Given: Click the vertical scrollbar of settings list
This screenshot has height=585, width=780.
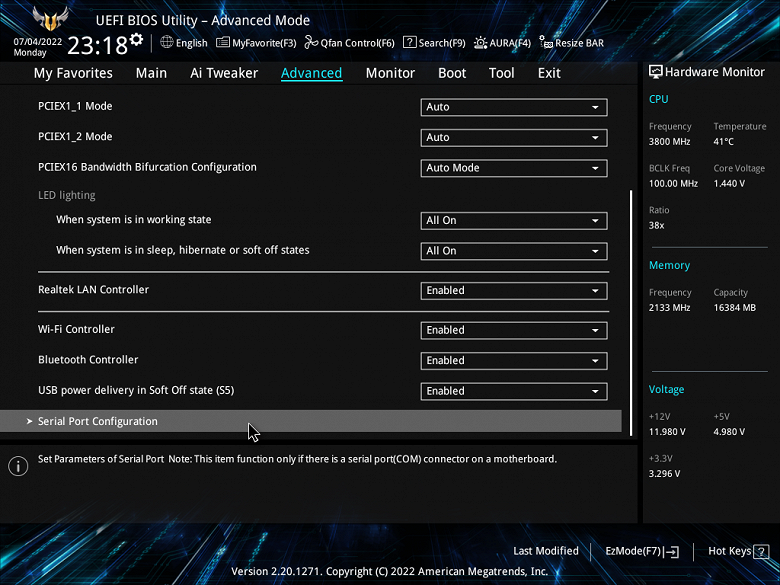Looking at the screenshot, I should (x=631, y=312).
